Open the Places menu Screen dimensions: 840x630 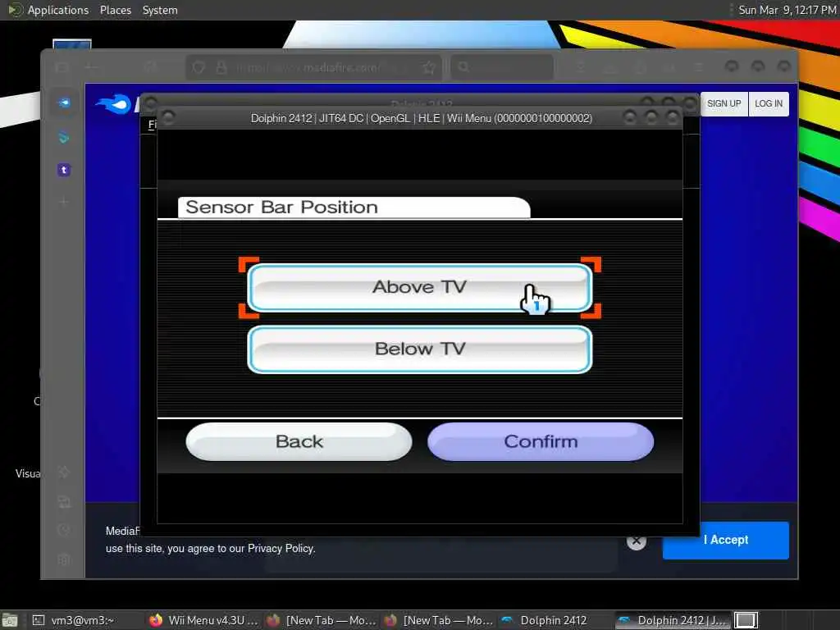(115, 10)
